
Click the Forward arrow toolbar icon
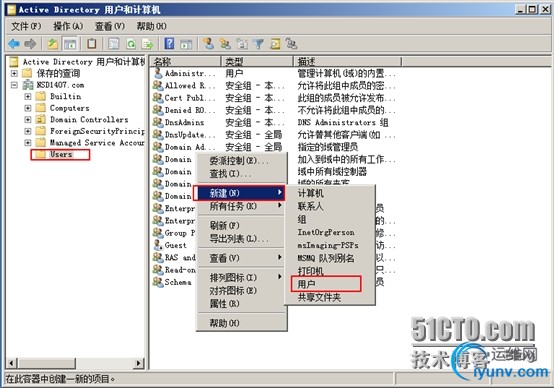30,44
